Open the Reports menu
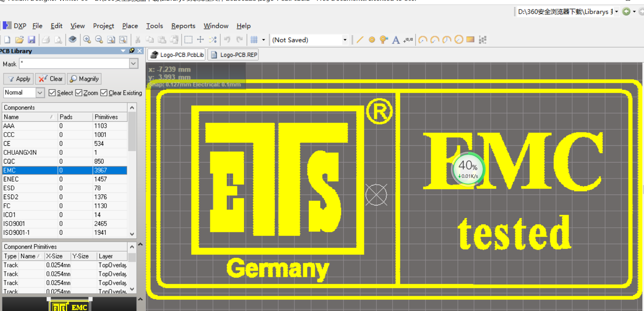 [183, 26]
